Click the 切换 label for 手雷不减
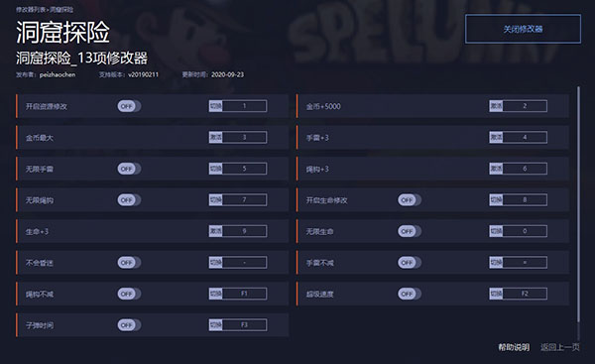The image size is (595, 364). [496, 262]
